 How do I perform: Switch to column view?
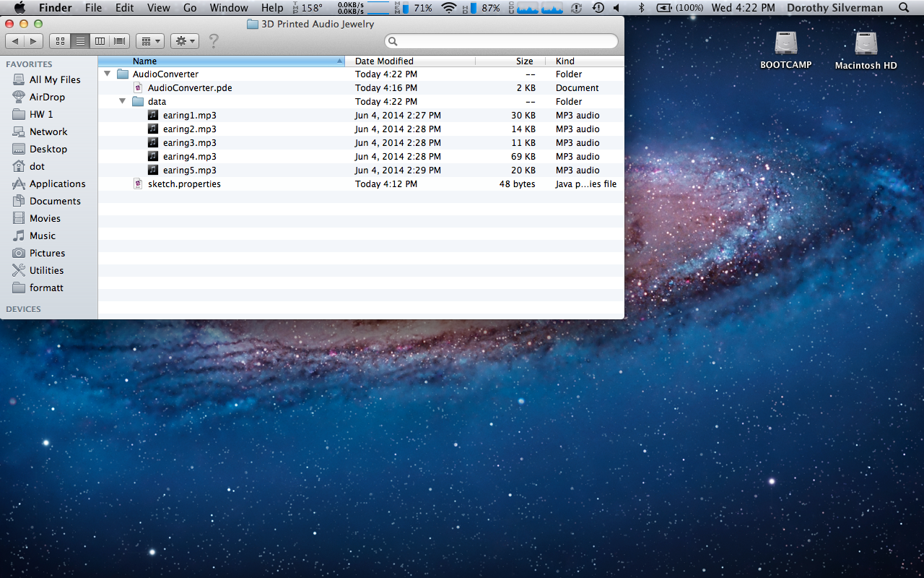click(100, 41)
